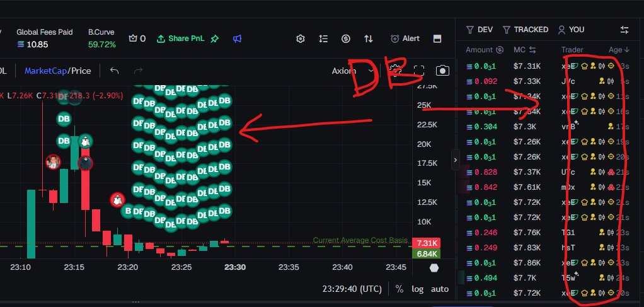Click the red-ringed photo avatar marker on the chart
Image resolution: width=644 pixels, height=307 pixels.
[x=53, y=162]
